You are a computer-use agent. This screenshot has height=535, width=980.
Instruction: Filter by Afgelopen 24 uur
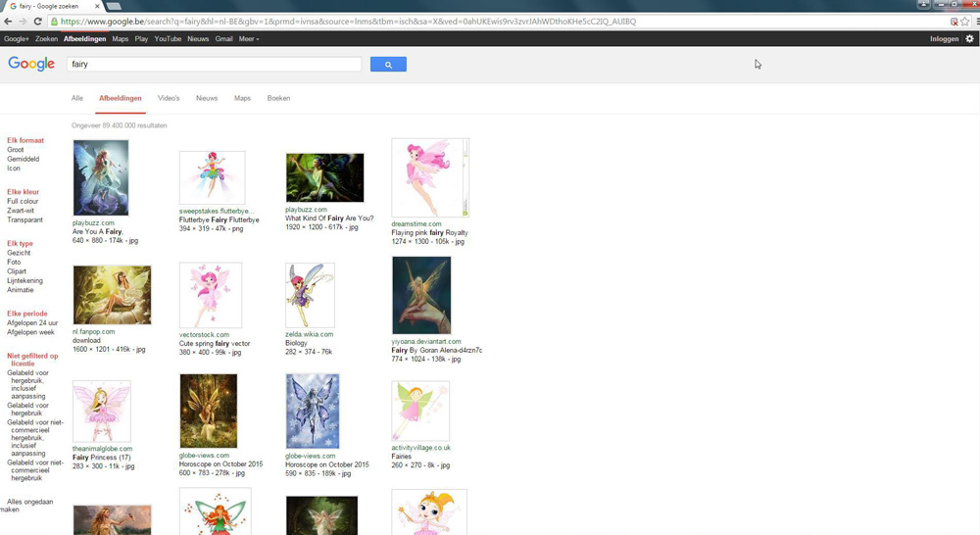32,322
